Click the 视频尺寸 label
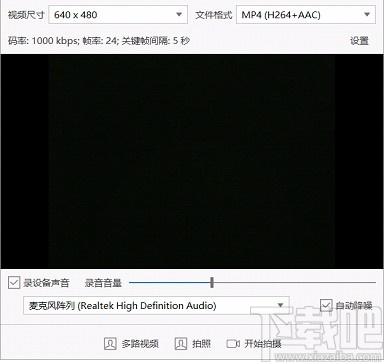Viewport: 385px width, 362px height. coord(26,15)
